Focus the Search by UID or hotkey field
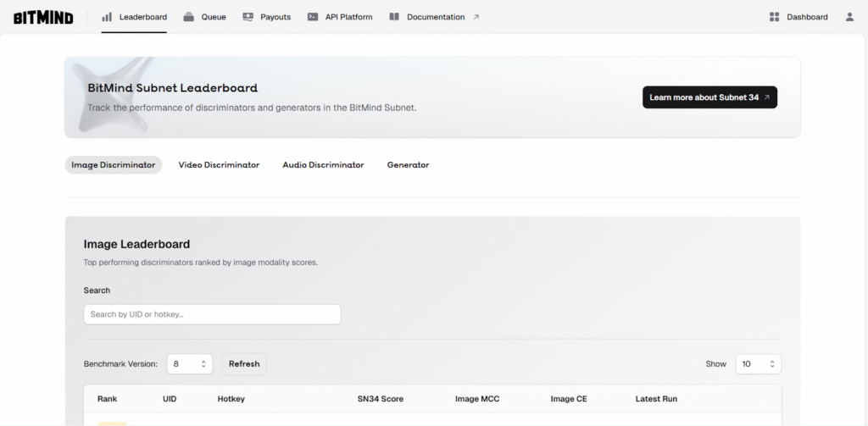Screen dimensions: 868x426 point(212,314)
